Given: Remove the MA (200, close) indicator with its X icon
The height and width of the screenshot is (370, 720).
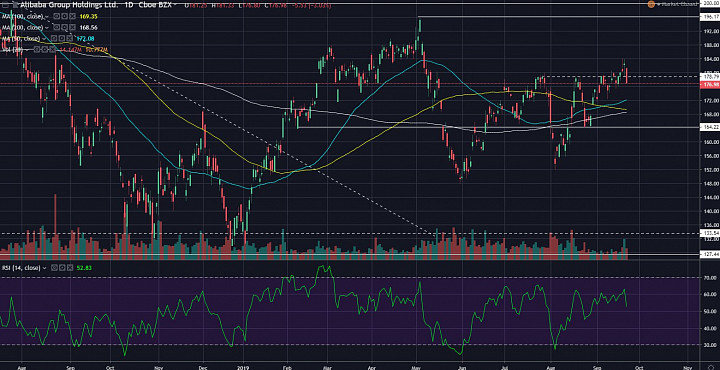Looking at the screenshot, I should pyautogui.click(x=72, y=27).
